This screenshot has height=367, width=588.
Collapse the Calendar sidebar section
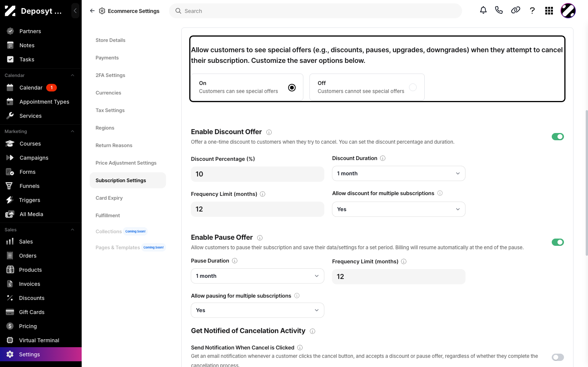72,75
